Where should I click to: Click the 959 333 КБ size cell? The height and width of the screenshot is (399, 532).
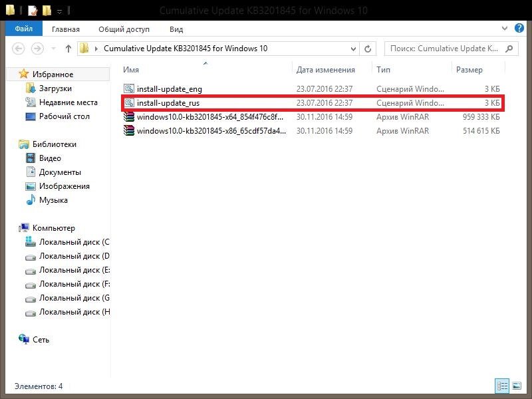tap(481, 117)
